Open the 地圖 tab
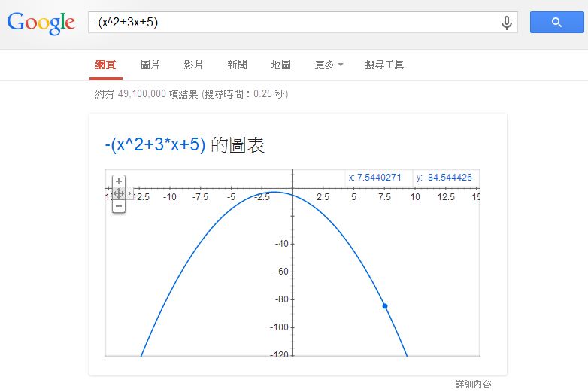 (x=280, y=65)
